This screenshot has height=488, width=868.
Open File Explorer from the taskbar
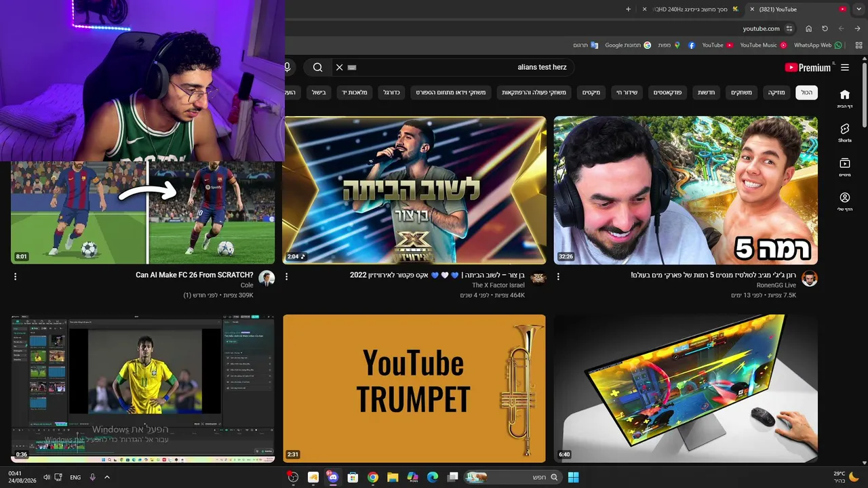coord(393,477)
